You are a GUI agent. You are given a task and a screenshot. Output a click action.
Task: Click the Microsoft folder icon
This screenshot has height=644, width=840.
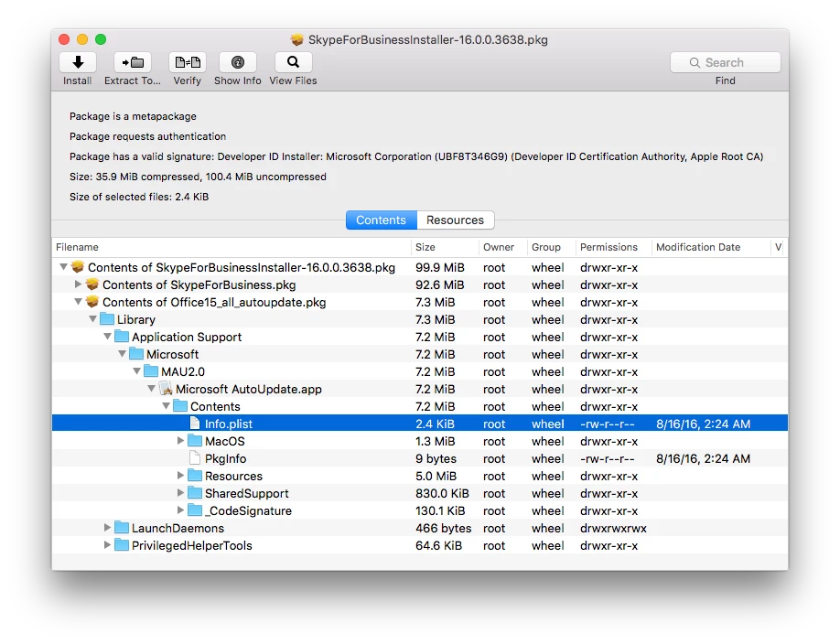point(136,354)
